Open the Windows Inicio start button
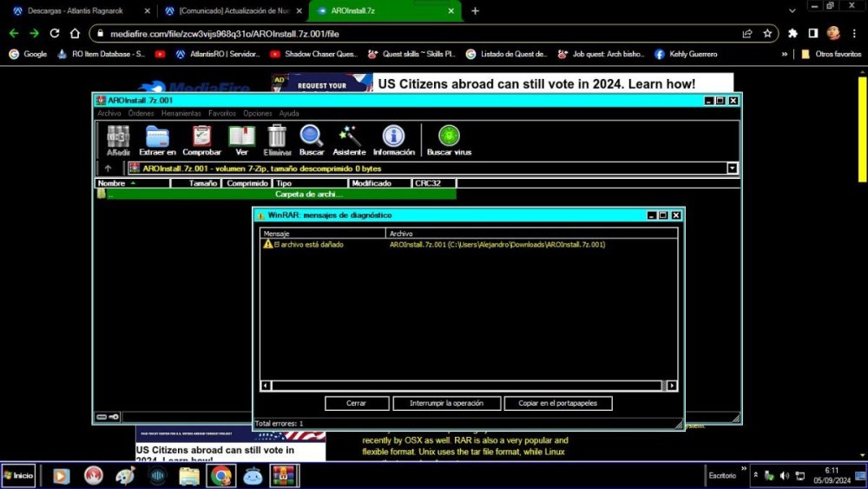 [18, 476]
